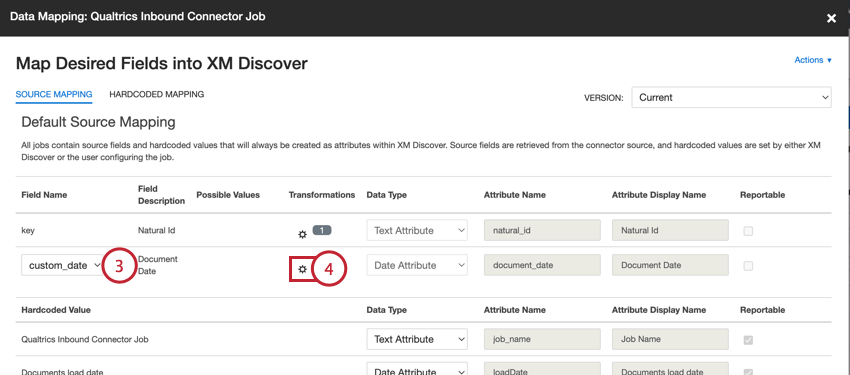Open transformations gear for key row
850x375 pixels.
(302, 234)
